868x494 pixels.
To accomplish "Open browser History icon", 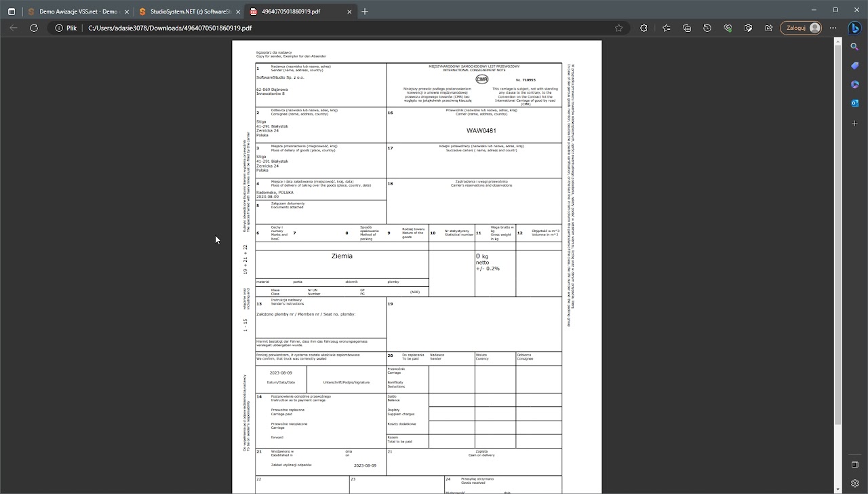I will click(707, 28).
